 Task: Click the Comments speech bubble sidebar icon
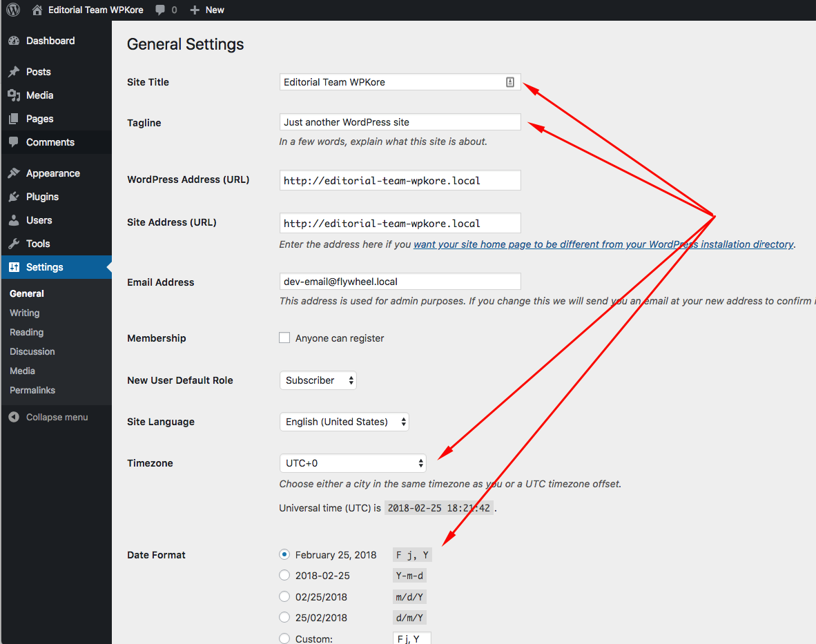point(14,142)
